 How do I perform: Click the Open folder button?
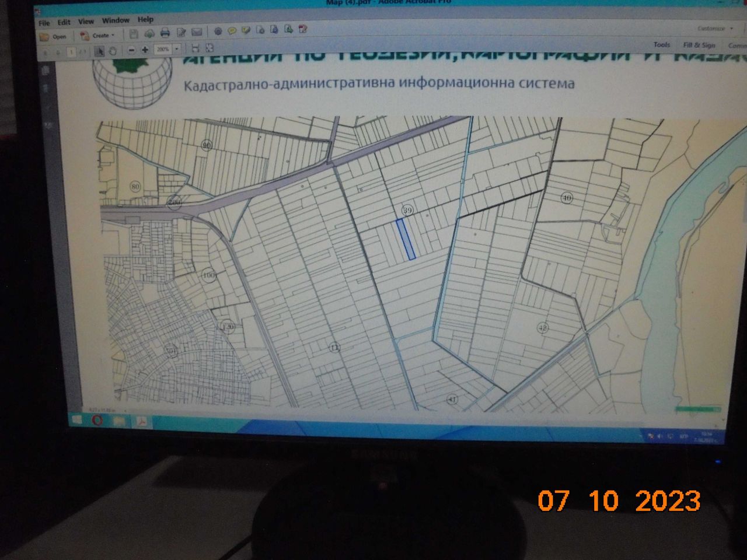[x=53, y=37]
